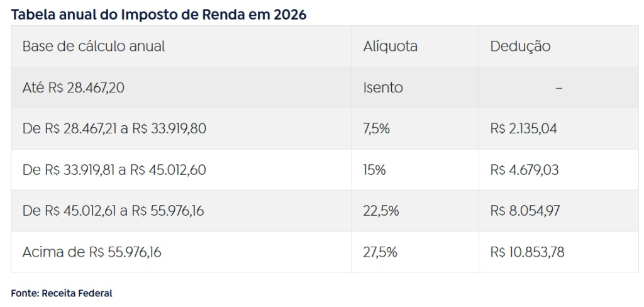644x307 pixels.
Task: Click the 'Base de cálculo anual' column header
Action: pyautogui.click(x=94, y=47)
